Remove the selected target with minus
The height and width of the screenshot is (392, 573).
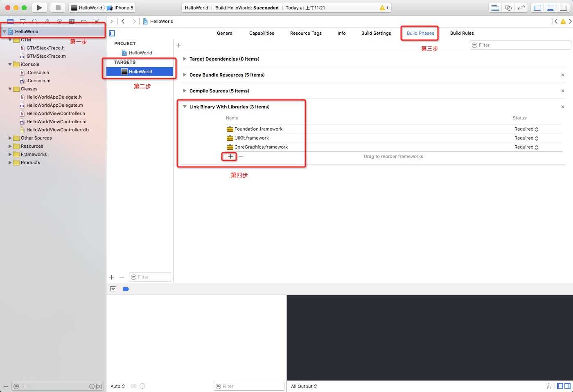pyautogui.click(x=122, y=277)
